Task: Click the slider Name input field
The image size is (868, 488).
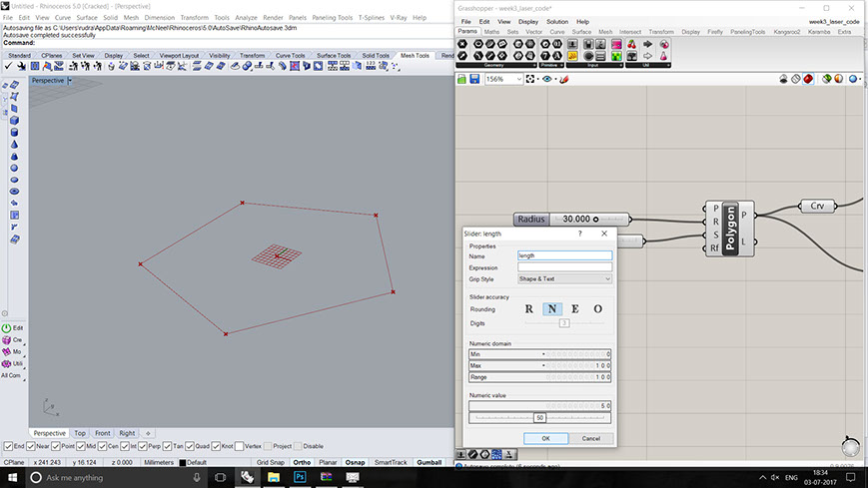Action: [564, 255]
